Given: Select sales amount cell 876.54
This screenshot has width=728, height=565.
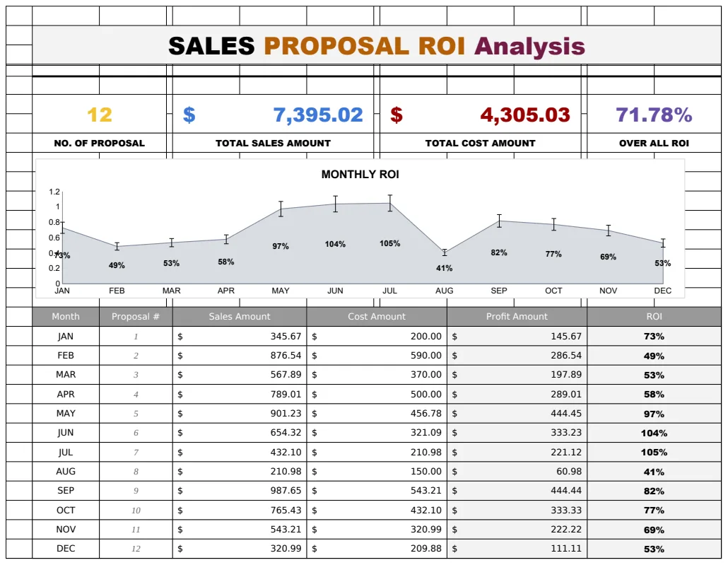Looking at the screenshot, I should tap(240, 356).
